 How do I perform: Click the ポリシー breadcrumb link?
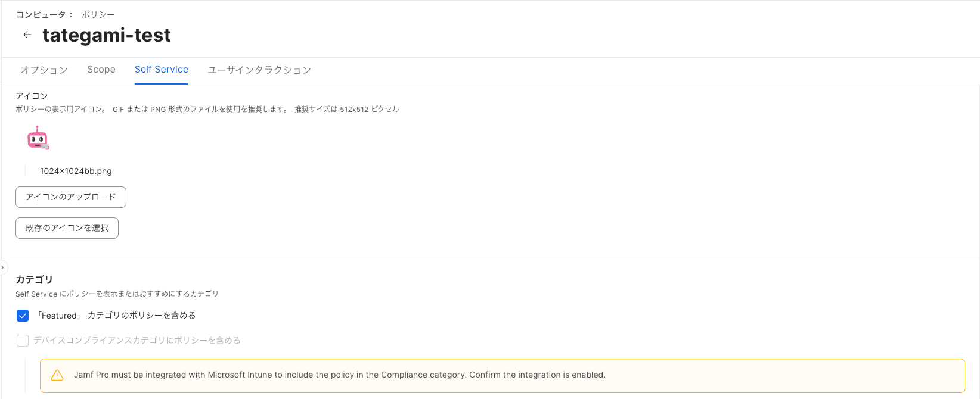coord(98,14)
